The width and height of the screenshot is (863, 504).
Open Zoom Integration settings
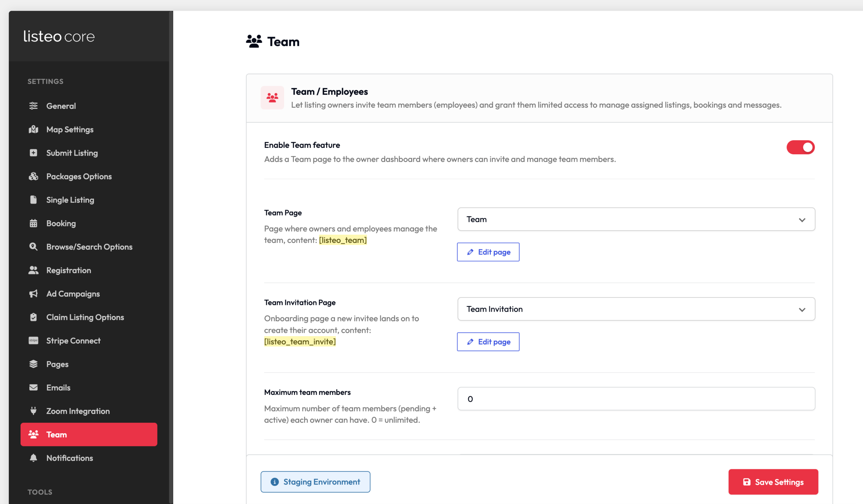click(89, 411)
